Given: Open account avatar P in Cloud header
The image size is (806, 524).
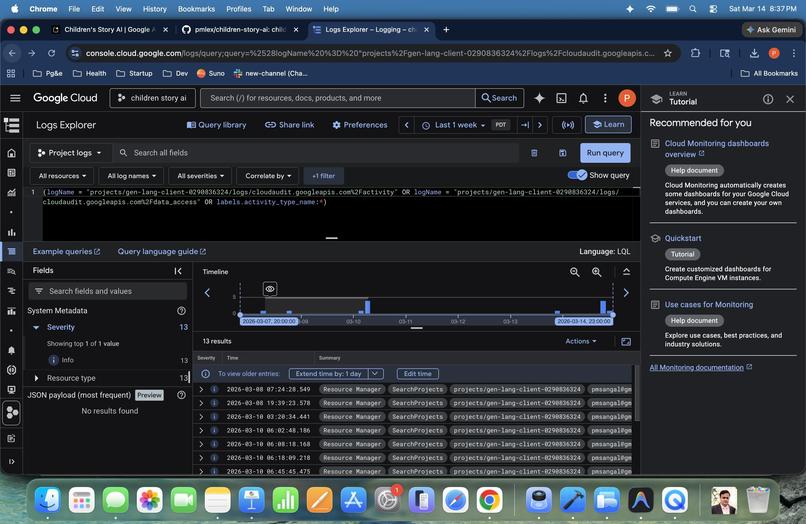Looking at the screenshot, I should click(627, 98).
